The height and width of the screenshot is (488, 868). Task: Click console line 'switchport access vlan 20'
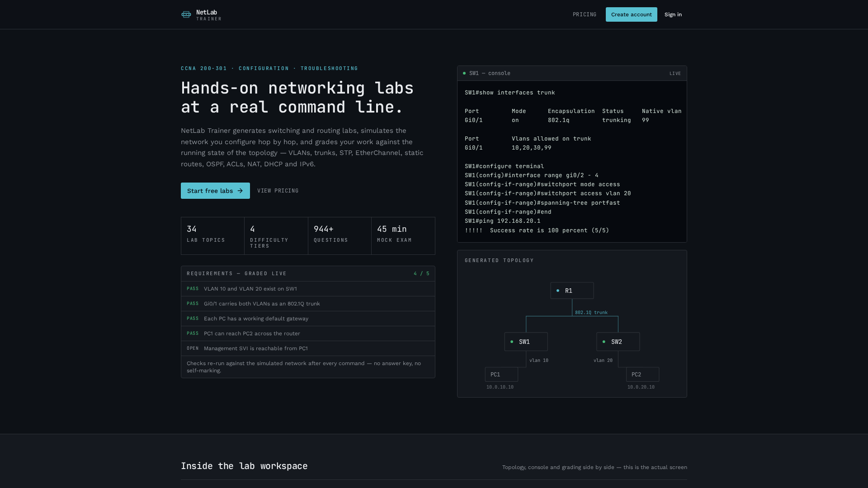click(547, 193)
